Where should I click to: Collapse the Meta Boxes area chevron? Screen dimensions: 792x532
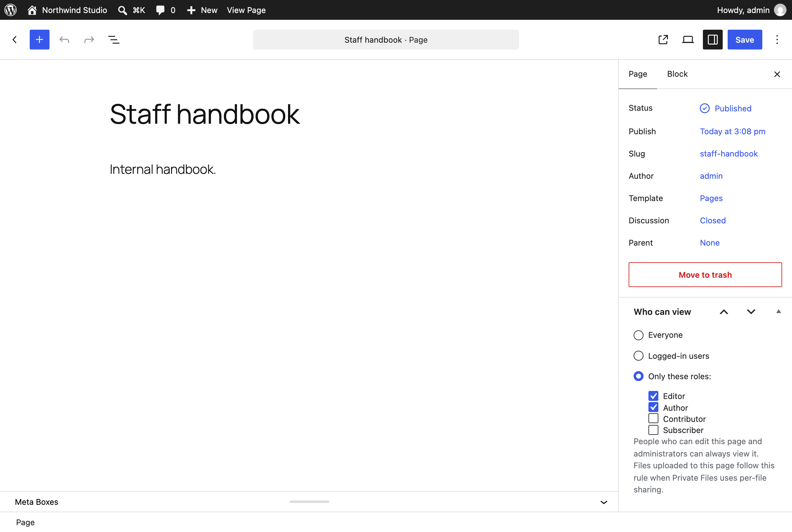coord(604,502)
